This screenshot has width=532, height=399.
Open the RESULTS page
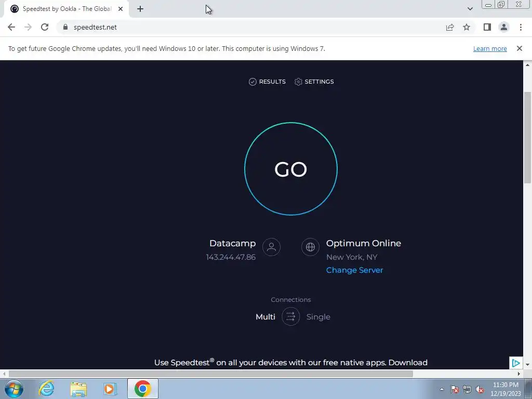(268, 82)
